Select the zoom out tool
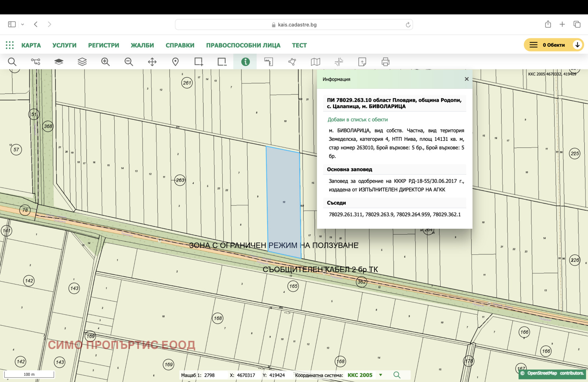This screenshot has width=588, height=382. coord(129,62)
